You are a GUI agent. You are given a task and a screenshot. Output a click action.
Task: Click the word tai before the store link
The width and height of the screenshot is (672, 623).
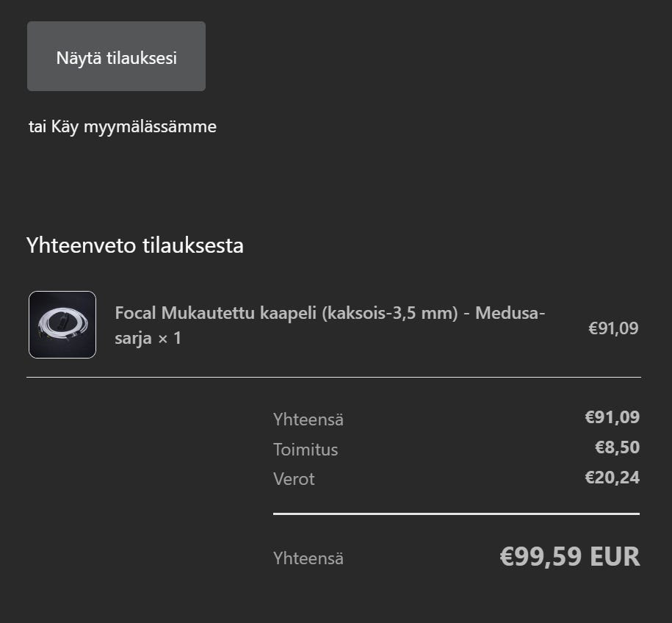(37, 126)
